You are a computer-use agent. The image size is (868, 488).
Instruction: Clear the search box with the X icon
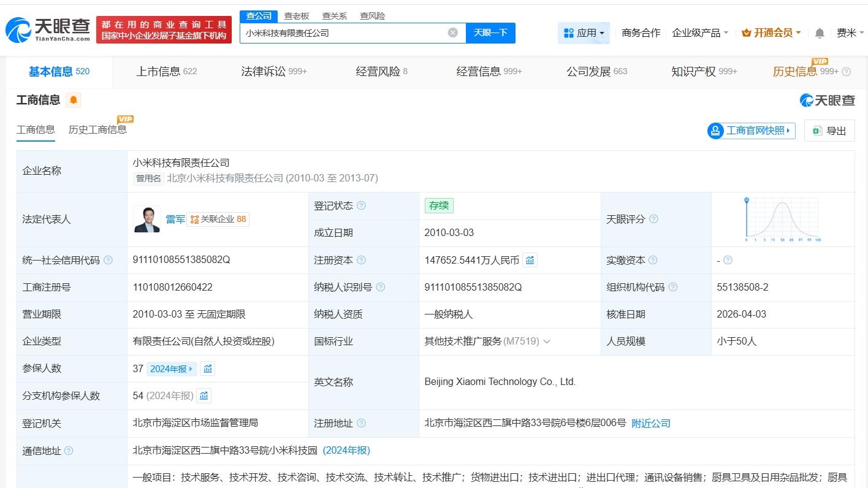[x=452, y=32]
